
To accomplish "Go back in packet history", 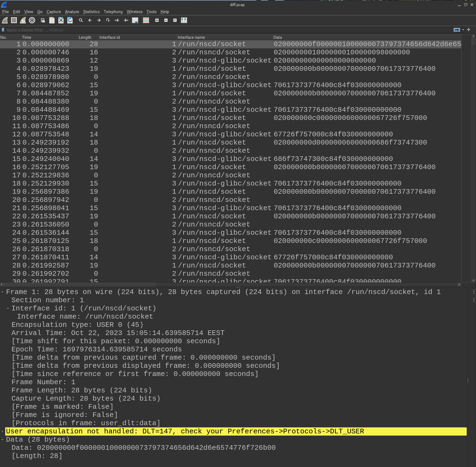I will click(x=90, y=20).
